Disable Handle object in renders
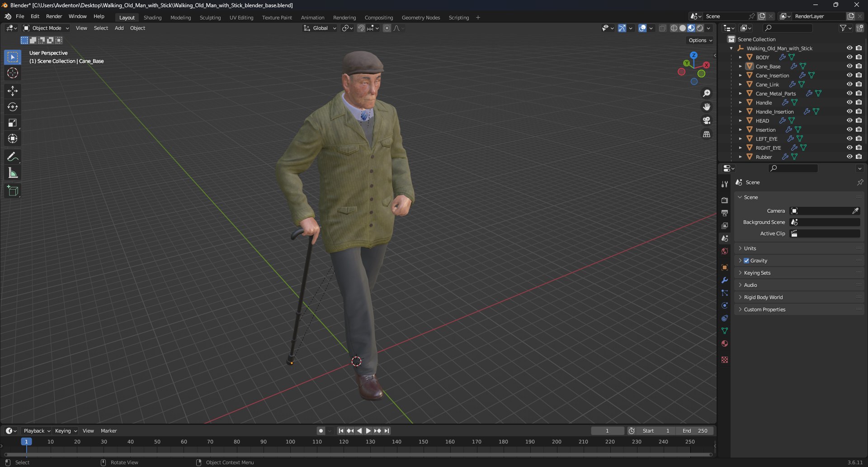This screenshot has height=467, width=868. point(859,103)
